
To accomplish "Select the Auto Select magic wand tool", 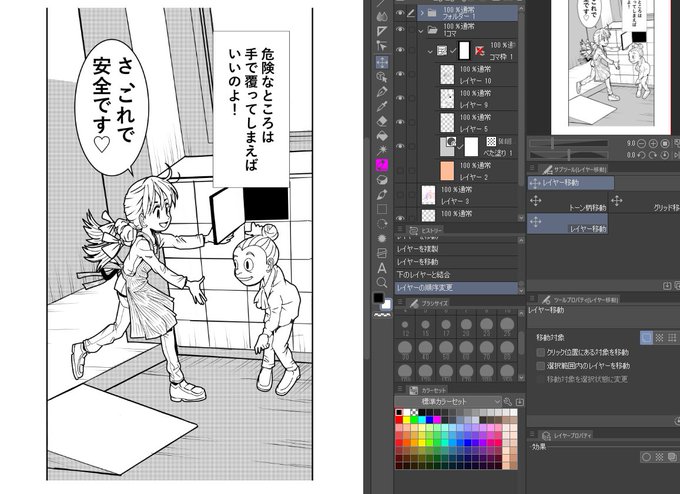I will 382,150.
